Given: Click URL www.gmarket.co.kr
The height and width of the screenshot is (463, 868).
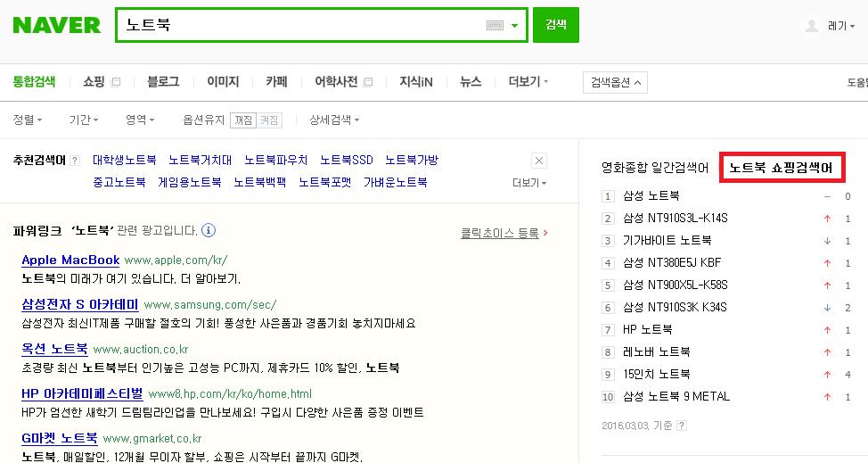Looking at the screenshot, I should [152, 439].
